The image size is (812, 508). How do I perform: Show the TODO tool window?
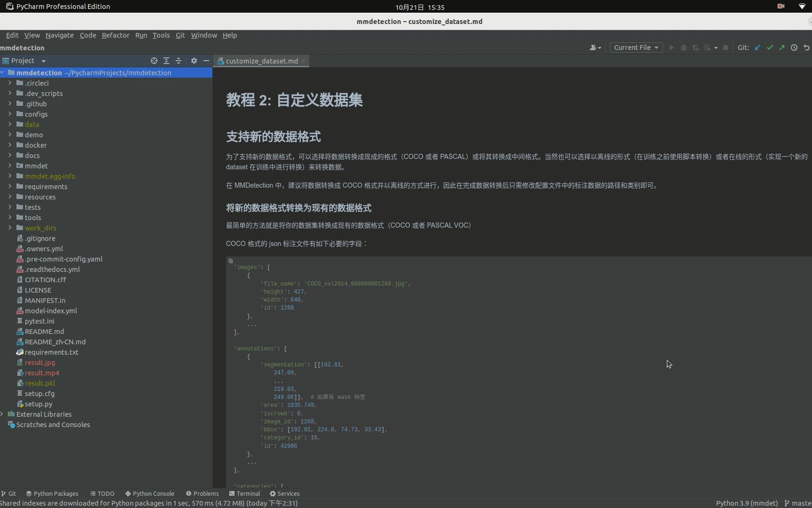[x=102, y=493]
